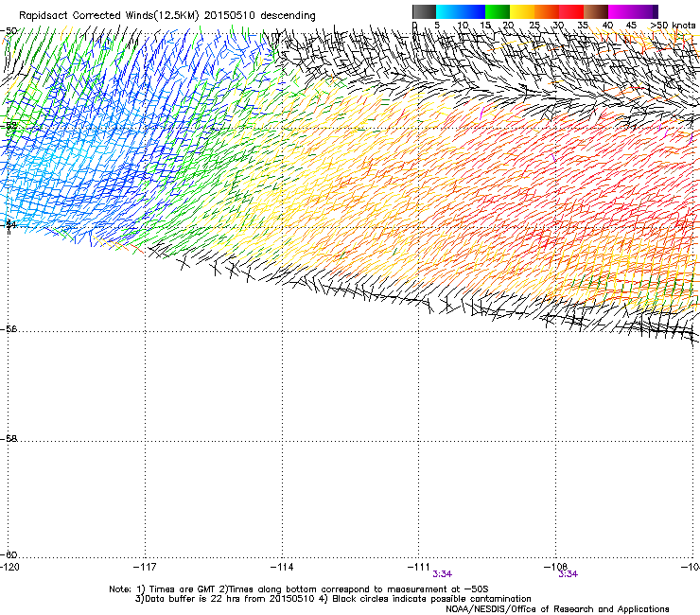Screen dimensions: 700x615
Task: Click the legend tick label 10
Action: 463,26
